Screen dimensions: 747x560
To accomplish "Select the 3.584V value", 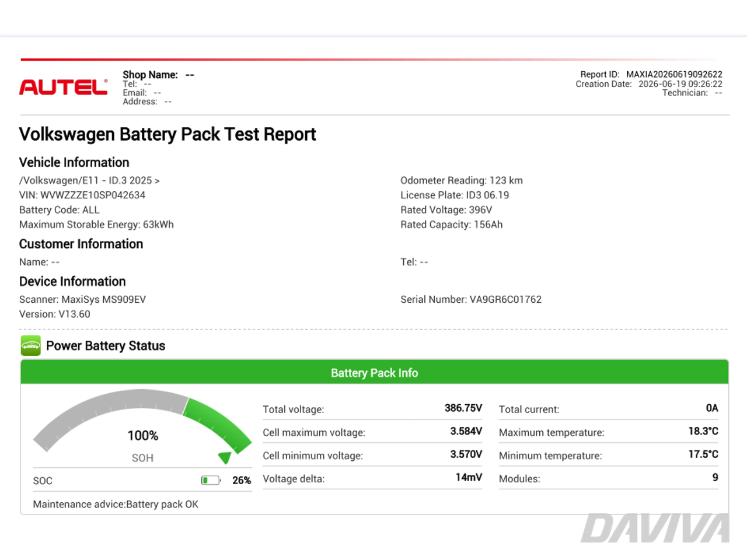I will 466,431.
